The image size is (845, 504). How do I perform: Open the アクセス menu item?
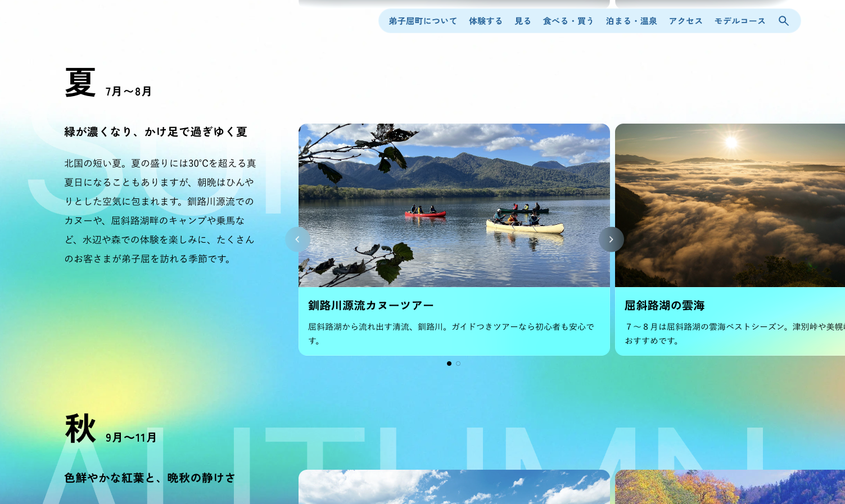click(x=686, y=21)
